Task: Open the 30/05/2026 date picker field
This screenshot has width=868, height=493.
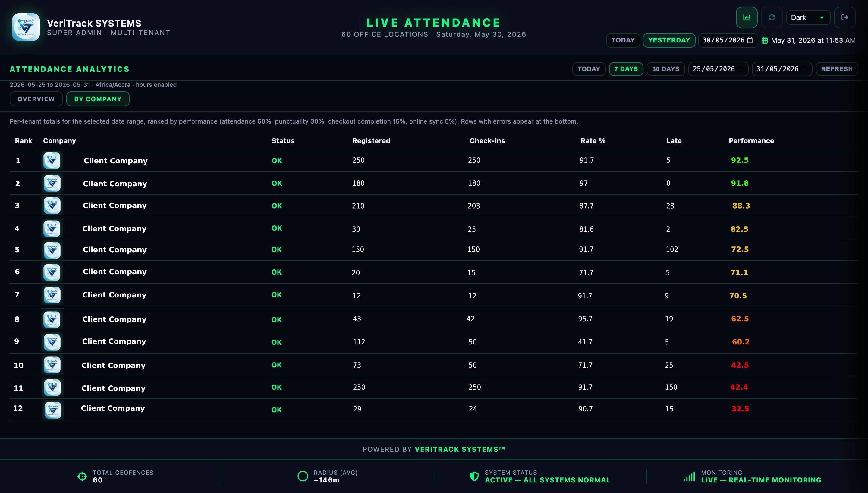Action: click(x=728, y=40)
